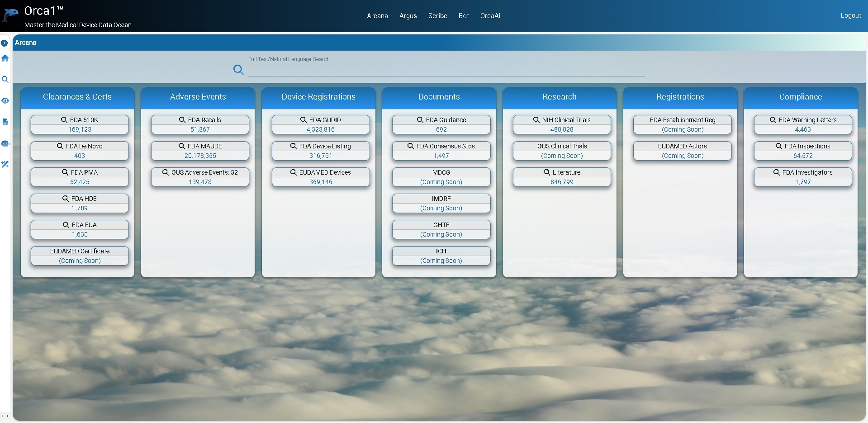The width and height of the screenshot is (868, 423).
Task: Open the MDCG coming soon card
Action: 441,177
